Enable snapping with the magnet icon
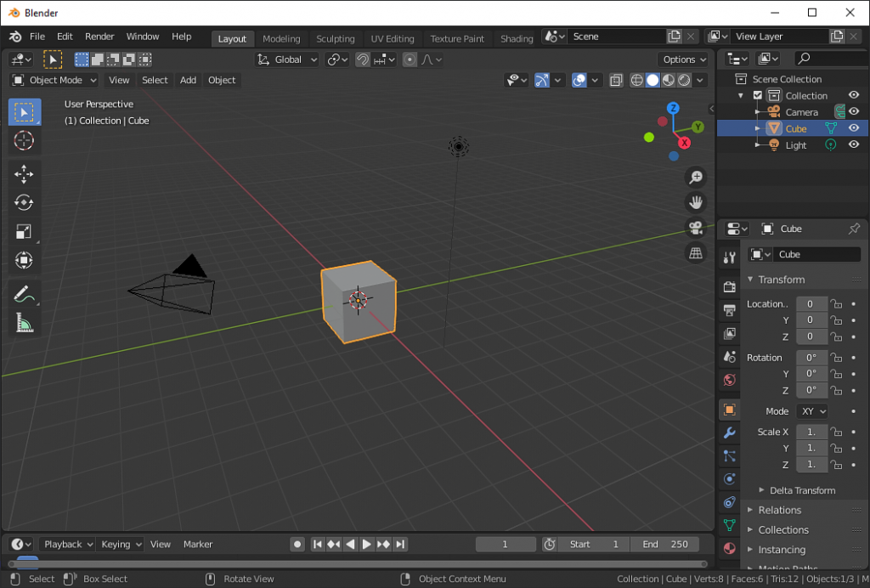 point(363,59)
